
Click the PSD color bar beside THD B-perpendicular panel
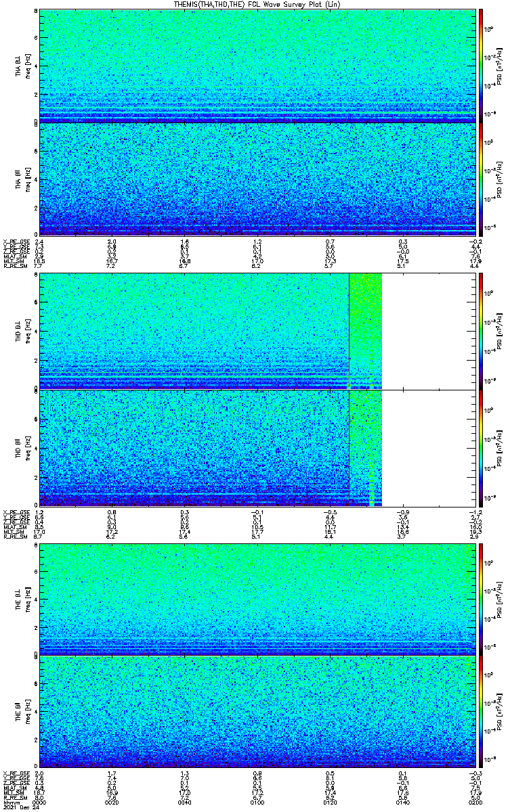[x=482, y=330]
